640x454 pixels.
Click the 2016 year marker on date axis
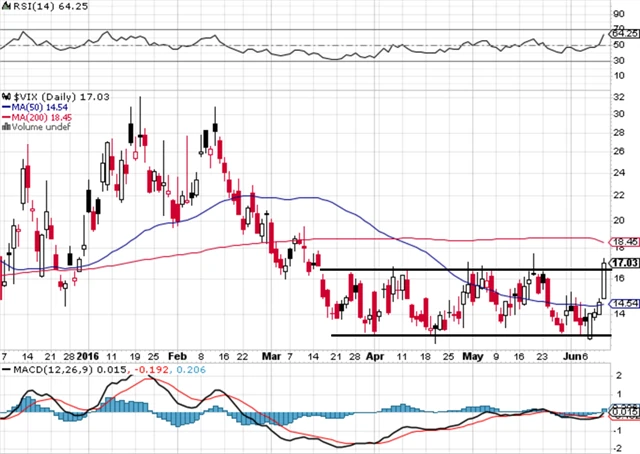click(89, 355)
